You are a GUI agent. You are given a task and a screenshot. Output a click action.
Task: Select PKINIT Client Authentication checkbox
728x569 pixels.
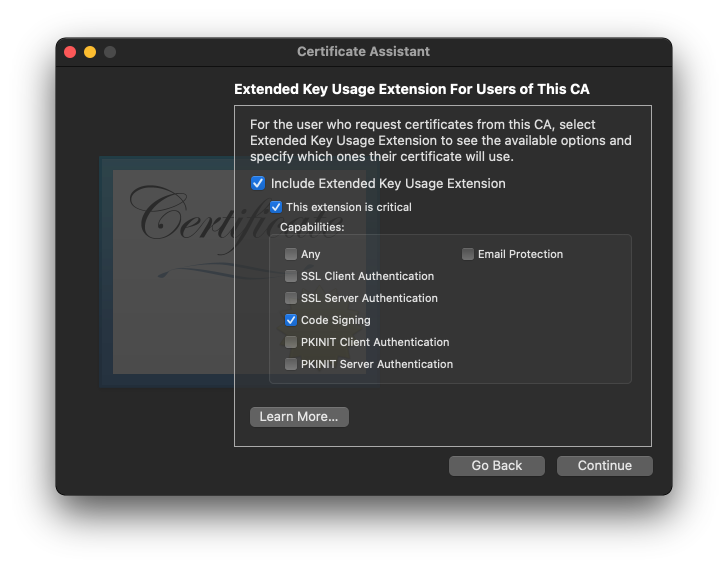coord(291,342)
